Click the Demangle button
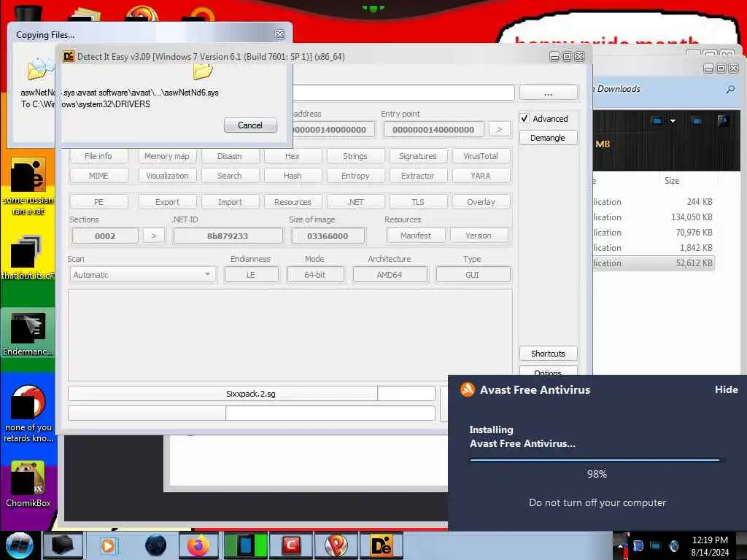 548,138
